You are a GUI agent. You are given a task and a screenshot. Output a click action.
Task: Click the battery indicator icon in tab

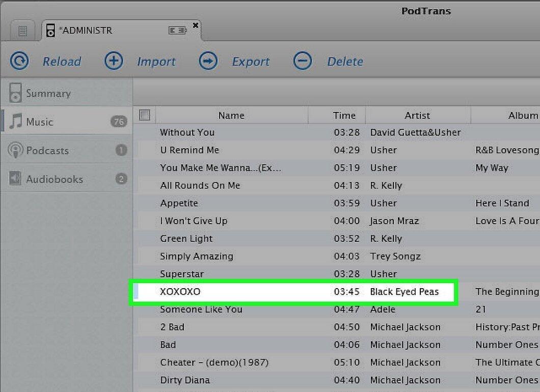pyautogui.click(x=177, y=30)
